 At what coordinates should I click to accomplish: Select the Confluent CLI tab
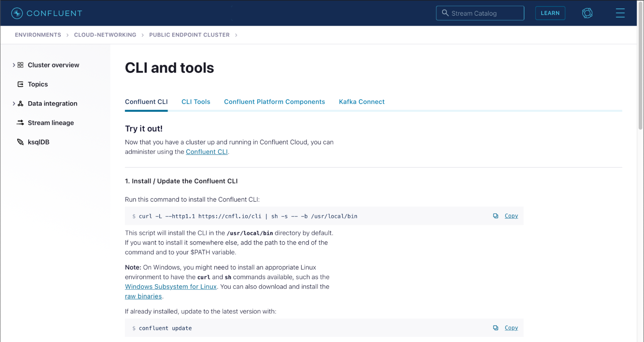[146, 102]
